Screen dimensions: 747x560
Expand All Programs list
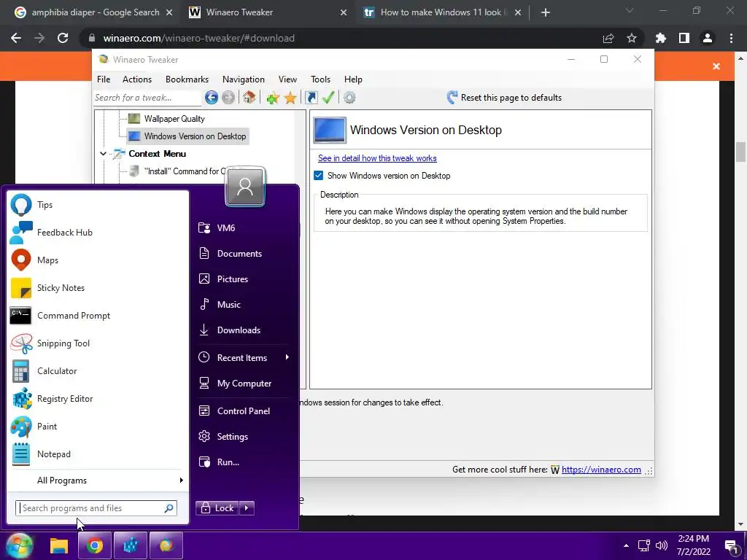click(98, 481)
